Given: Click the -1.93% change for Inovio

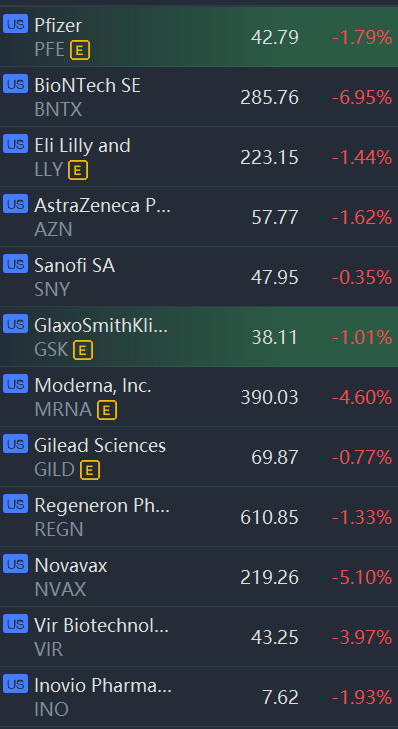Looking at the screenshot, I should pos(362,697).
